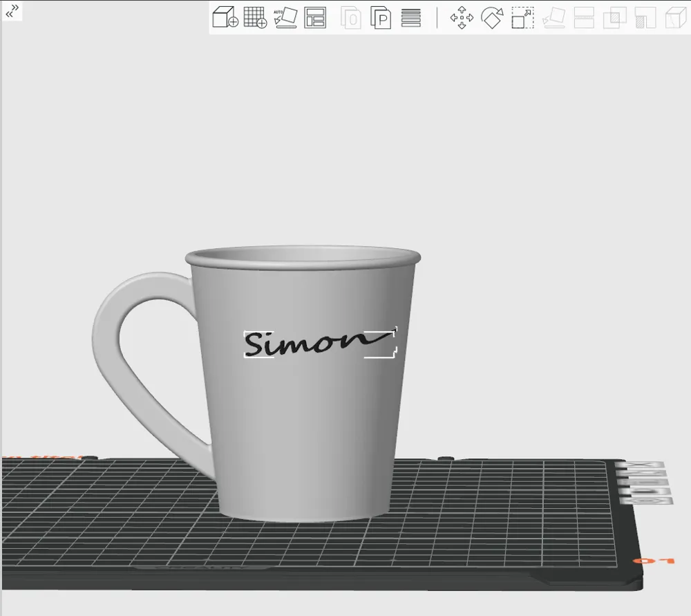This screenshot has width=691, height=616.
Task: Activate the Move tool
Action: pyautogui.click(x=460, y=18)
